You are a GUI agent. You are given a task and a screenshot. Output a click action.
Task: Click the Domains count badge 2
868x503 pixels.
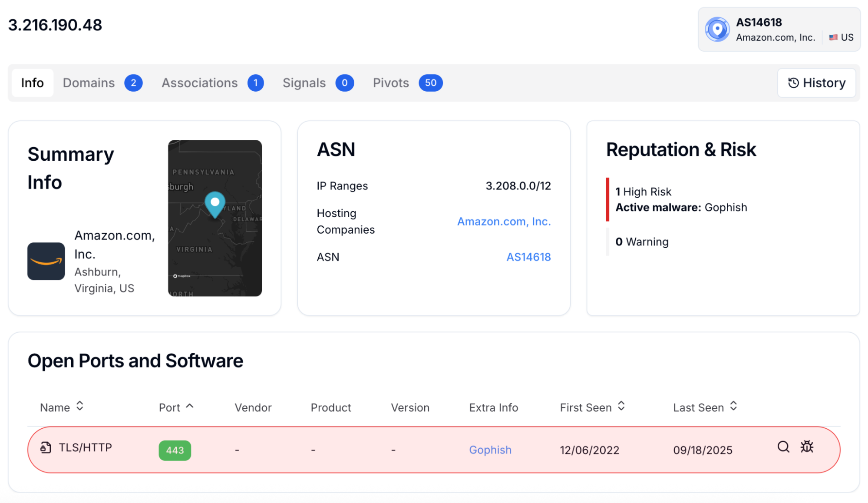[x=133, y=83]
